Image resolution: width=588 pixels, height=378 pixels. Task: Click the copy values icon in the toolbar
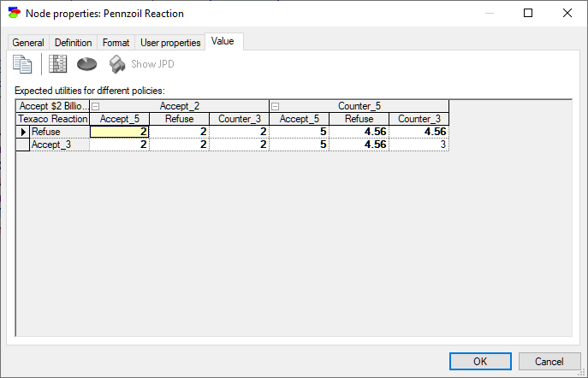pos(22,64)
